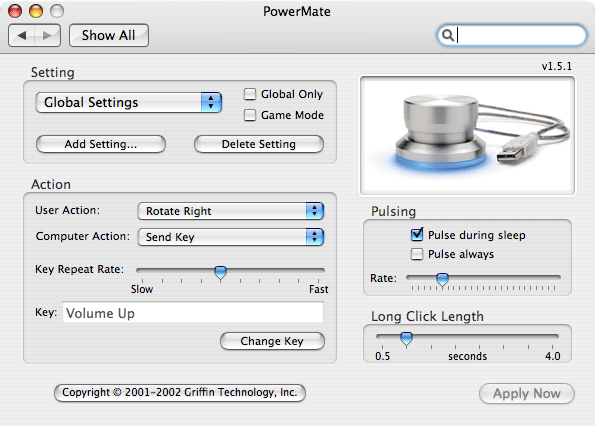Enable the Pulse always checkbox
This screenshot has height=426, width=595.
point(417,254)
